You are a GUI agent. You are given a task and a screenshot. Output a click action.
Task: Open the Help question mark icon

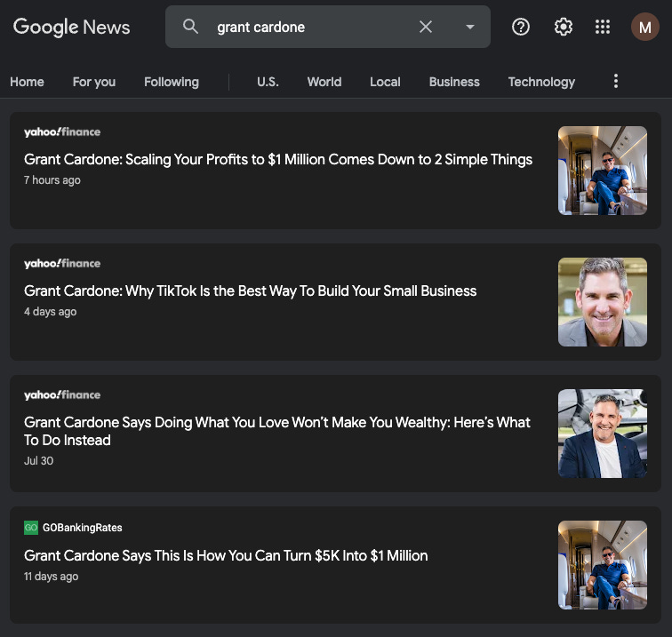pyautogui.click(x=521, y=27)
